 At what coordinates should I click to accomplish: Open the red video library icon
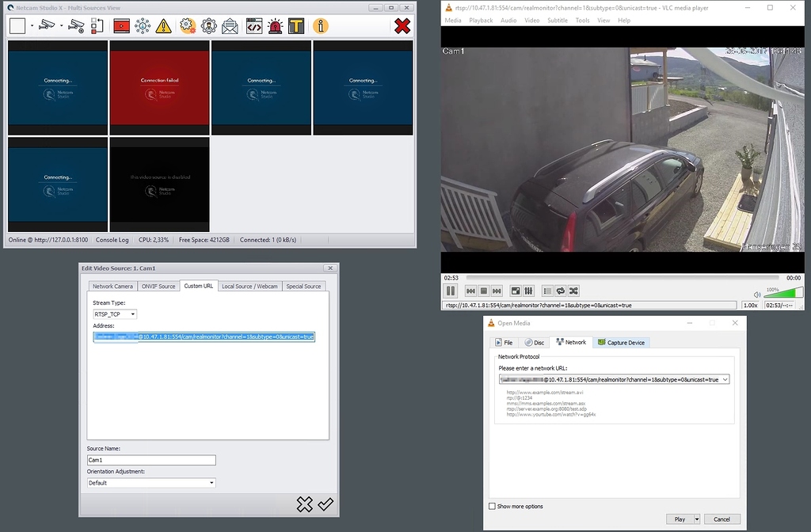pos(121,26)
